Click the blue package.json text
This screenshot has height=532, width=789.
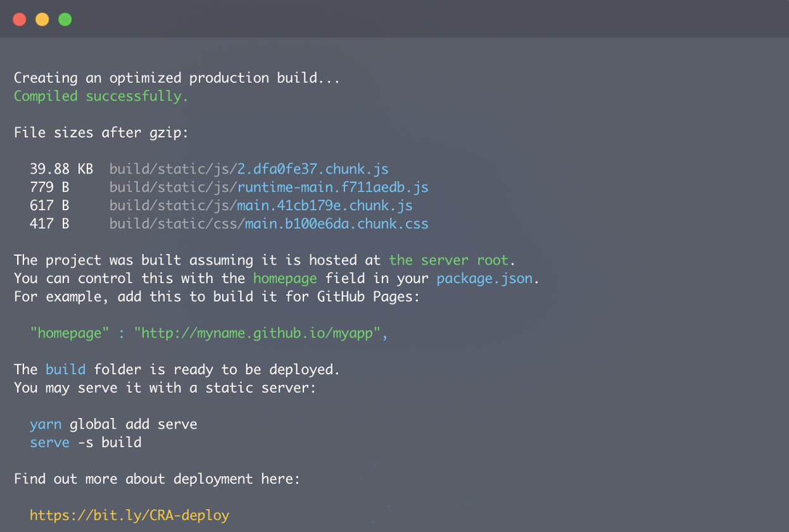click(x=484, y=279)
